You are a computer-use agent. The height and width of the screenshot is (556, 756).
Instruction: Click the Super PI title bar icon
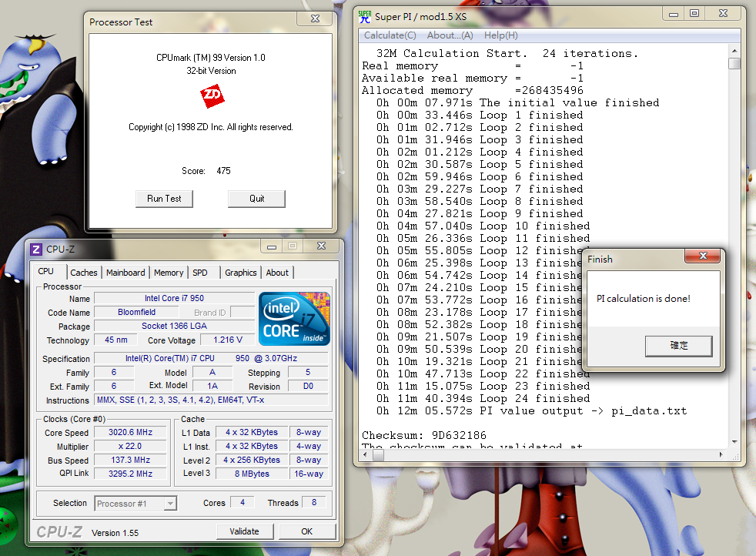pyautogui.click(x=365, y=17)
